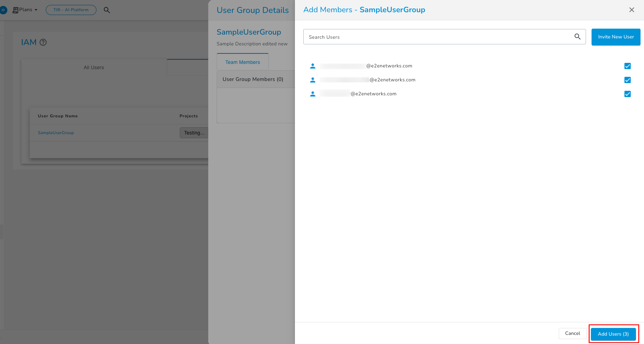Focus the Search Users input field

(437, 37)
